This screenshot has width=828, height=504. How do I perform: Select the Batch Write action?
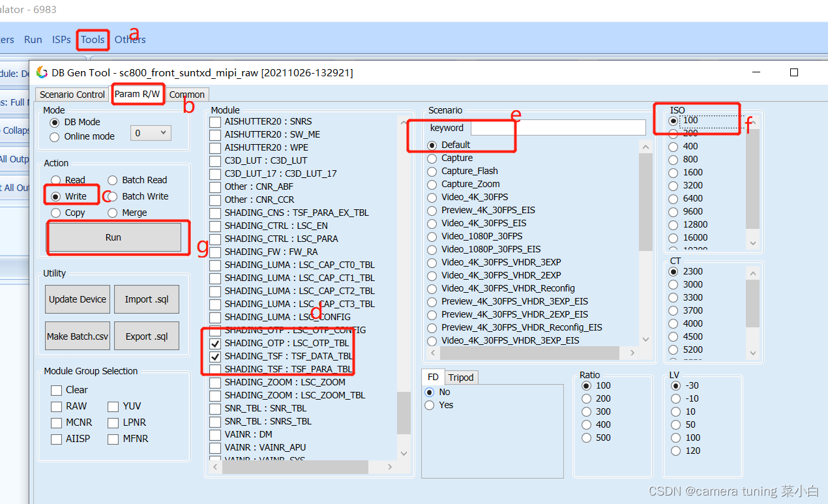point(114,196)
